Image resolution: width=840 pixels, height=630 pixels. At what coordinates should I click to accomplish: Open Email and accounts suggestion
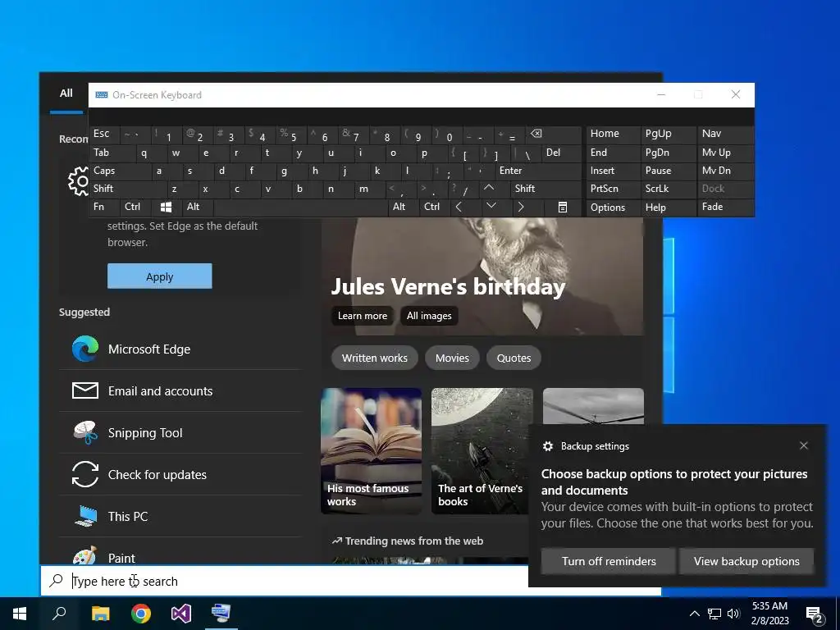coord(180,391)
